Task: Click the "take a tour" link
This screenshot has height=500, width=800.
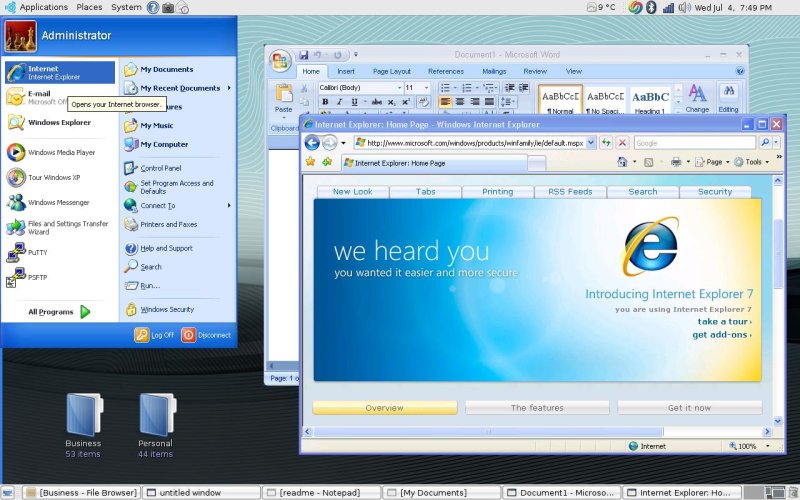Action: [x=724, y=322]
